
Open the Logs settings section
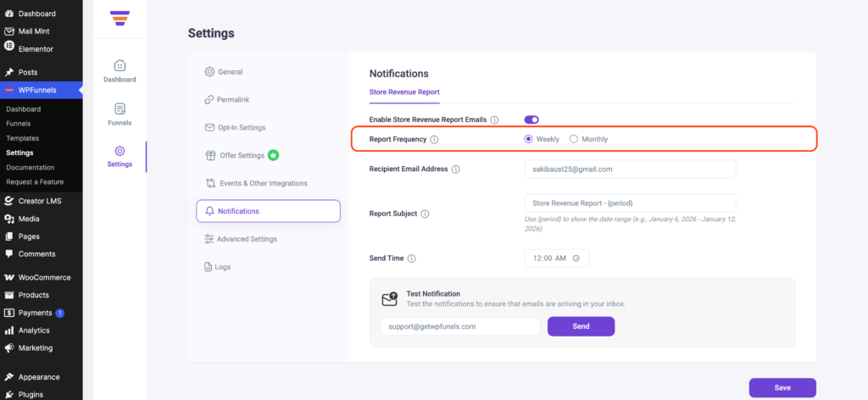coord(222,267)
